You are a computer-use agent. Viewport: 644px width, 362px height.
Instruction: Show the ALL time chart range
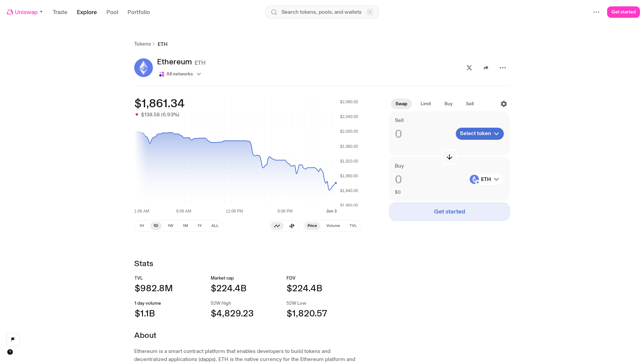click(215, 226)
